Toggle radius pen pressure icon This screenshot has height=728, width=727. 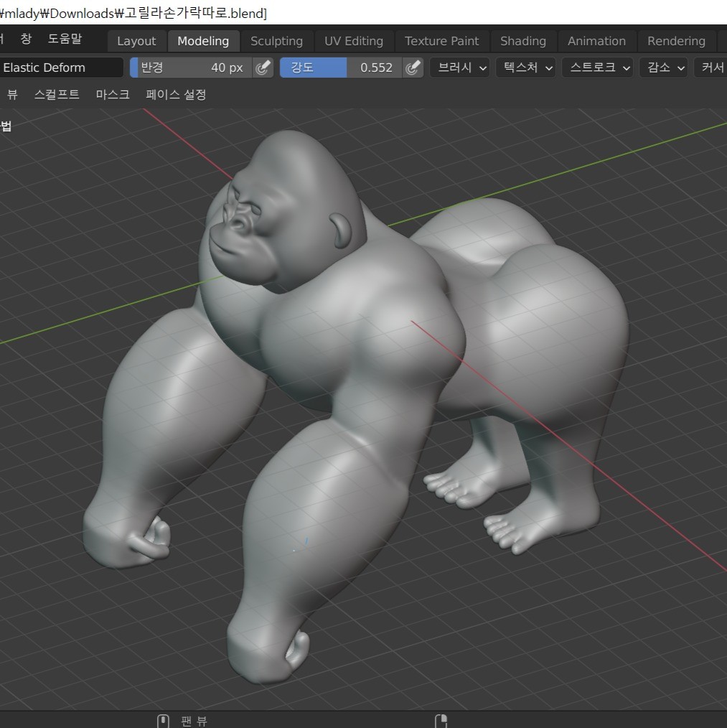click(x=263, y=67)
